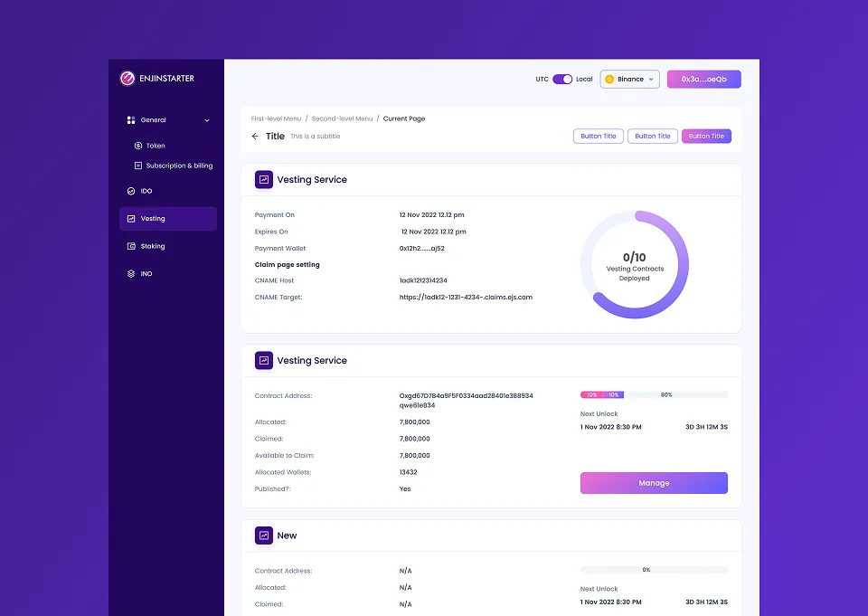Click the 10% 10% 80% vesting progress bar
This screenshot has width=868, height=616.
tap(654, 395)
